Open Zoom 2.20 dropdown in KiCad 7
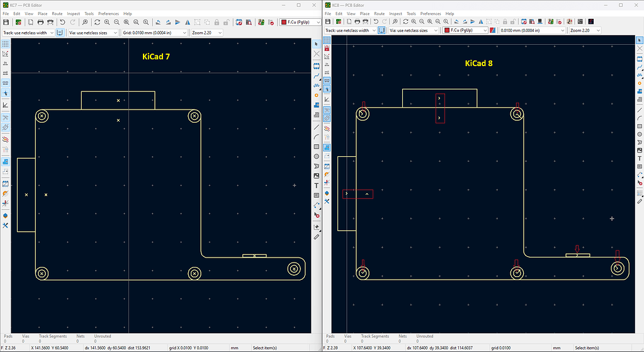 coord(206,33)
